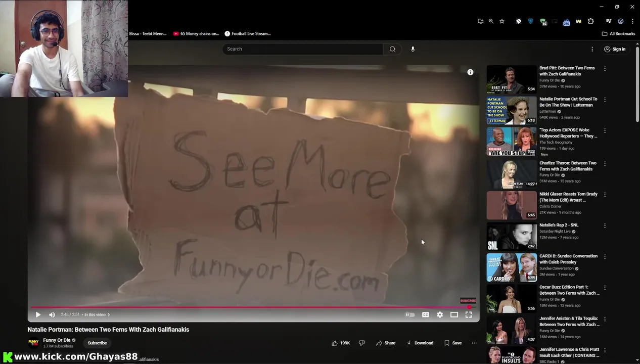Open the Chrome profile avatar
The width and height of the screenshot is (640, 364).
[621, 21]
